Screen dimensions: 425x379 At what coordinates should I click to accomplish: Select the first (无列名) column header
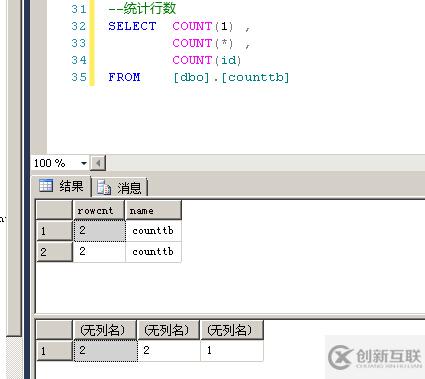tap(105, 330)
